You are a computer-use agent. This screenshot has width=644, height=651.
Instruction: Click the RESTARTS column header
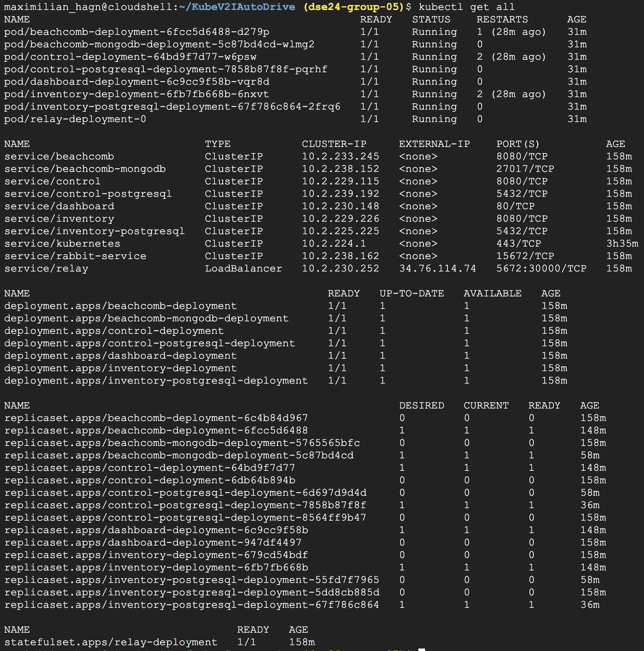coord(502,20)
